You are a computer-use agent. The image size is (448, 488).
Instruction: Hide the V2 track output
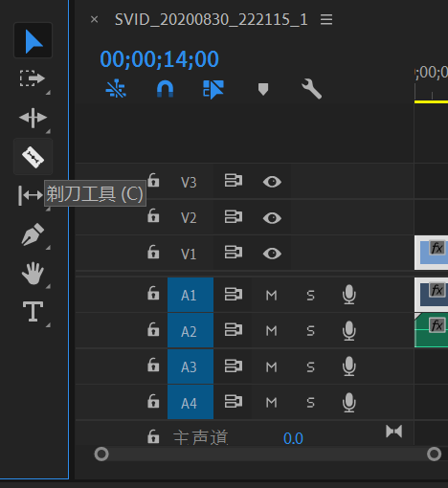(x=272, y=218)
